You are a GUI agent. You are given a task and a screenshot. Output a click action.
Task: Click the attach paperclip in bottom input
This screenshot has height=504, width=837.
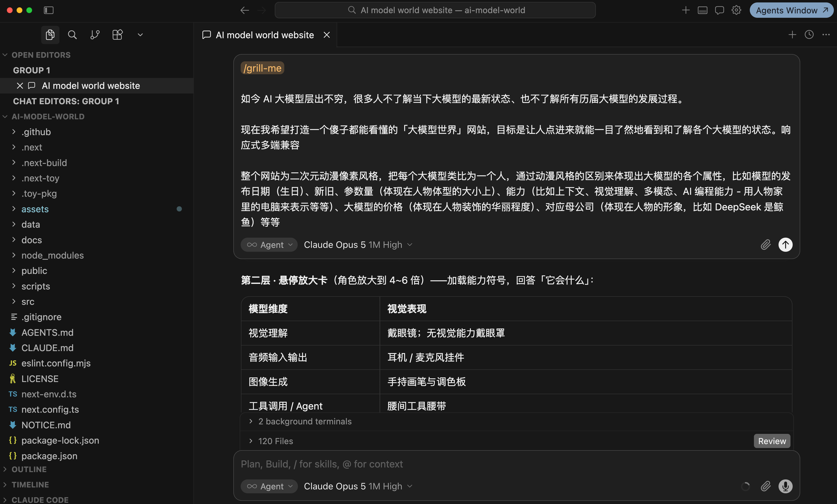coord(765,486)
